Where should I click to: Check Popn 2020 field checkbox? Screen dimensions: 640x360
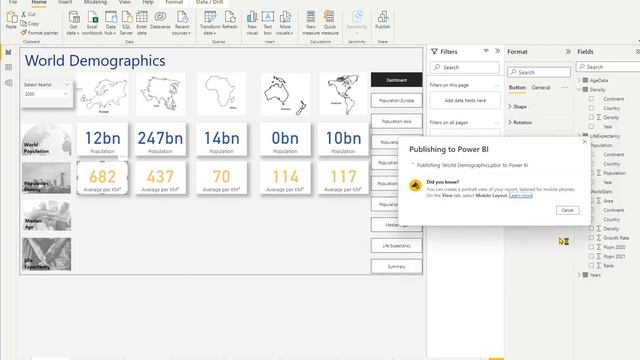click(x=591, y=247)
